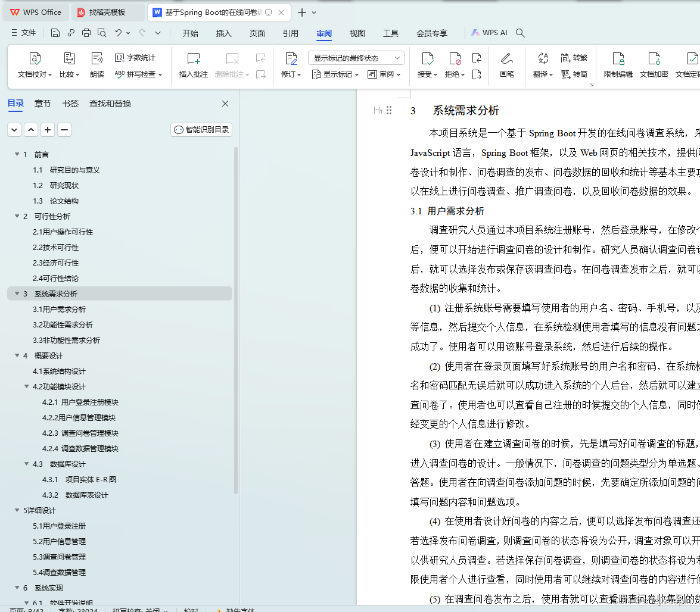Screen dimensions: 700x612
Task: Open the 工具 ribbon tab
Action: 391,33
